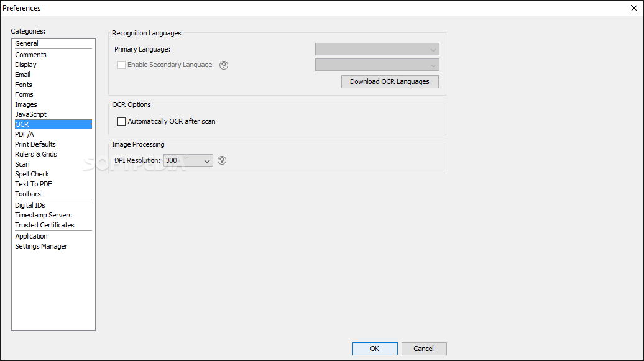644x361 pixels.
Task: Click help icon next to DPI Resolution
Action: [x=222, y=160]
